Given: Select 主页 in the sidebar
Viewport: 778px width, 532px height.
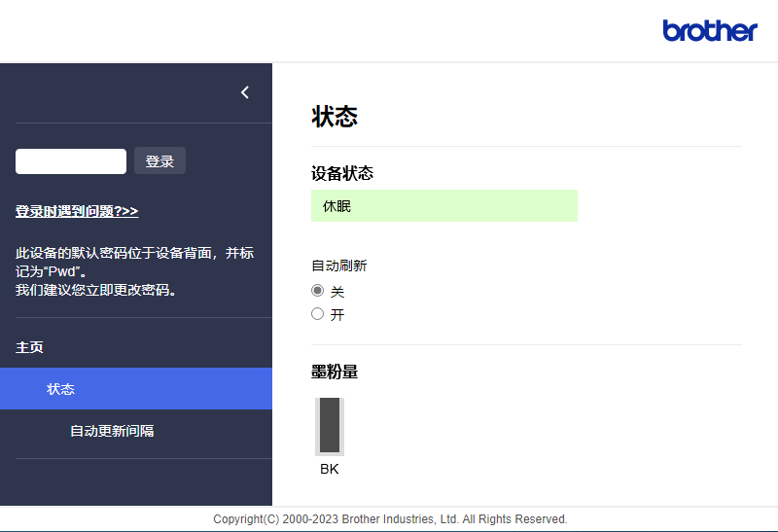Looking at the screenshot, I should pyautogui.click(x=29, y=347).
